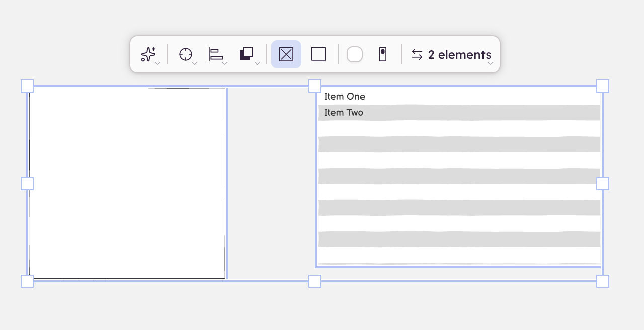
Task: Open the AI sparkle actions menu
Action: (149, 54)
